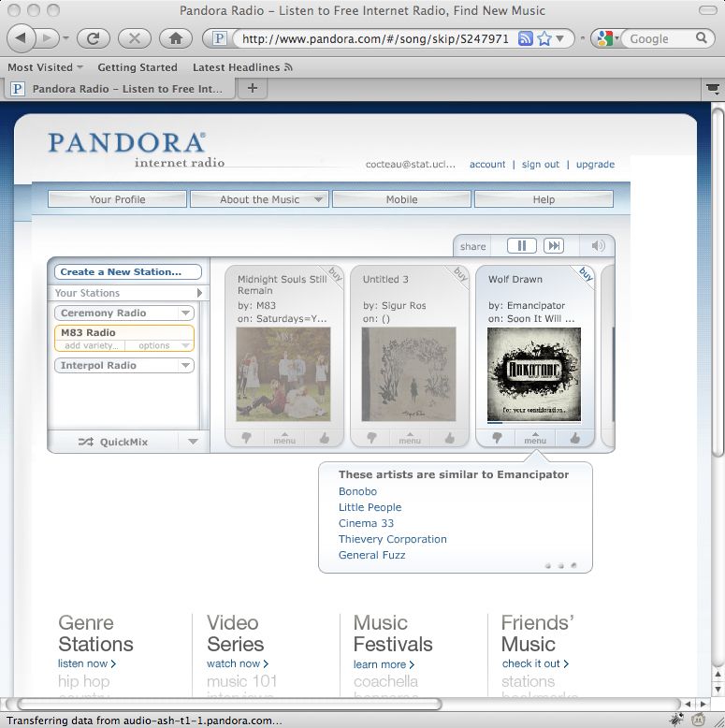Click buy corner on Wolf Drawn card
725x728 pixels.
[x=586, y=274]
